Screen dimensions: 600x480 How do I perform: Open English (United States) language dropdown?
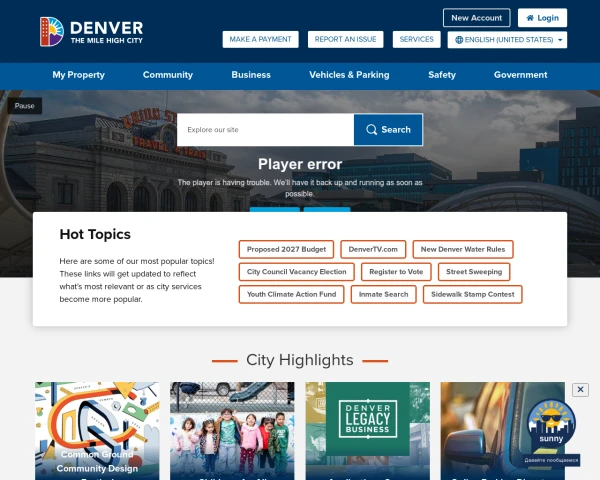point(507,40)
